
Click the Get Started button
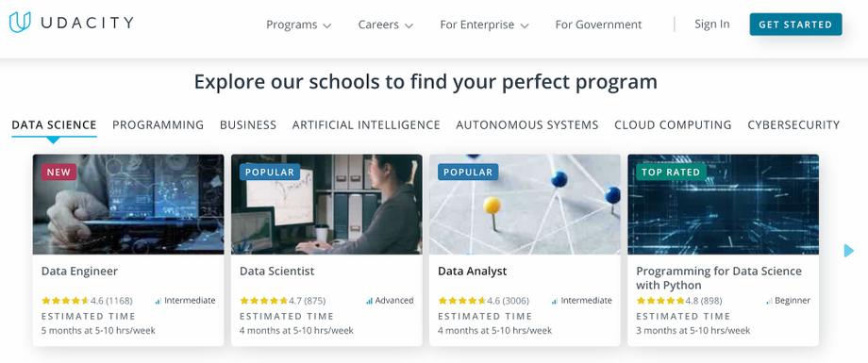pos(795,25)
